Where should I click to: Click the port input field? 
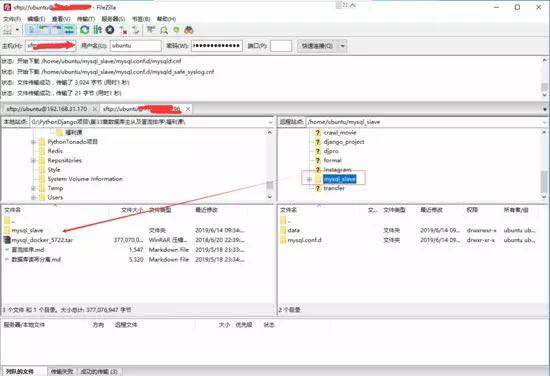[x=281, y=46]
